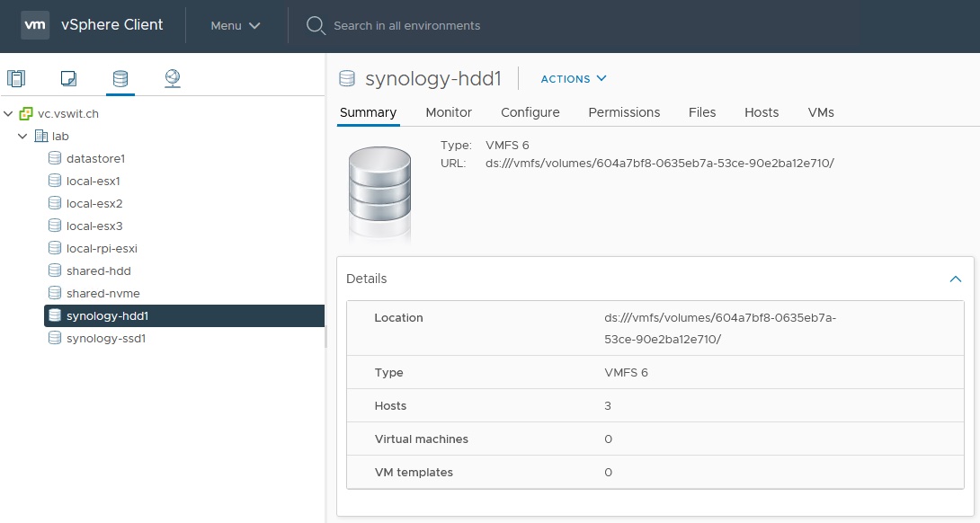The height and width of the screenshot is (523, 980).
Task: Click the VMware vm logo
Action: (x=35, y=25)
